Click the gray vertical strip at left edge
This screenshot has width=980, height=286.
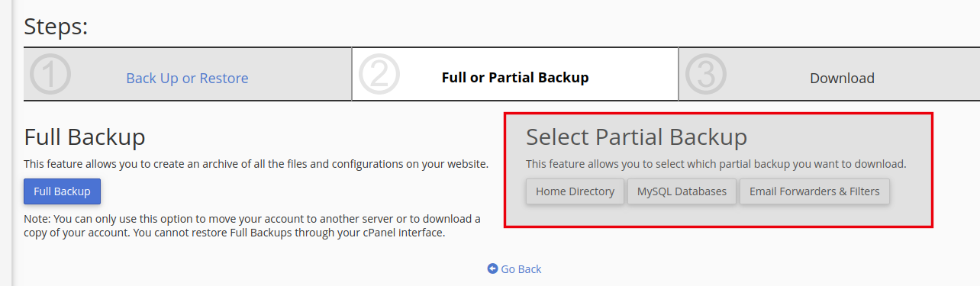coord(6,143)
